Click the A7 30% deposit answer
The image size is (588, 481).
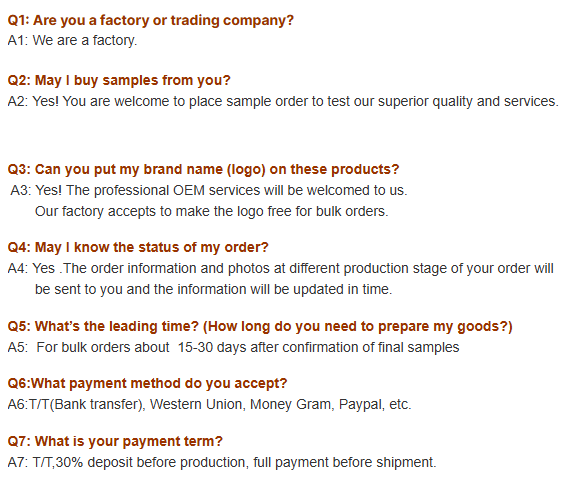click(222, 462)
